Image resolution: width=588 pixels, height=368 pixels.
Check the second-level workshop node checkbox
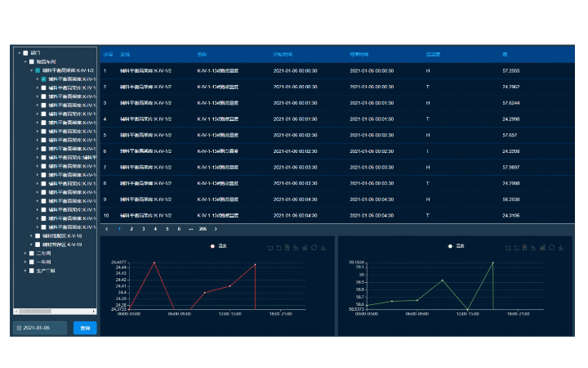click(x=32, y=61)
